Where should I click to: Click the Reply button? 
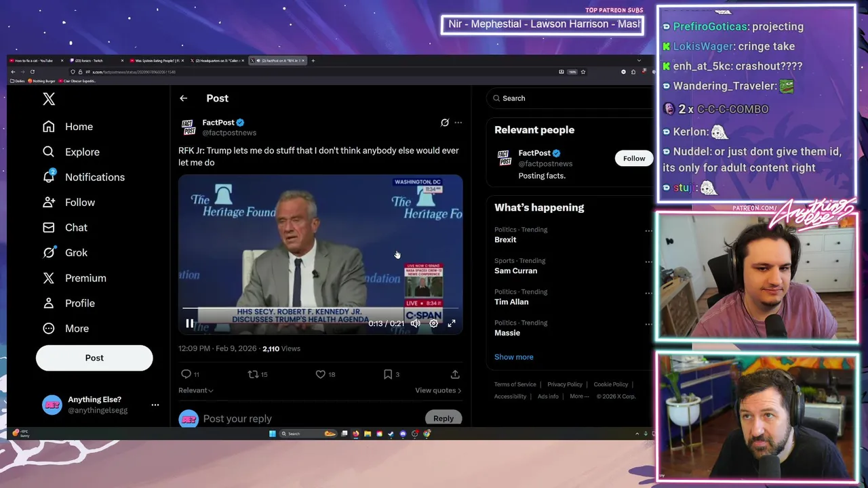[x=443, y=418]
